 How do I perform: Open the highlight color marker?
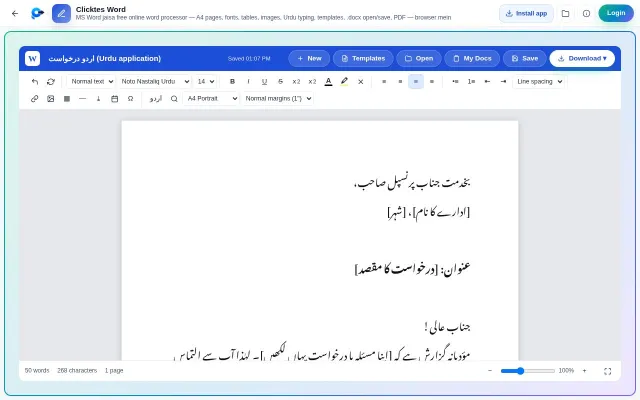pyautogui.click(x=344, y=82)
